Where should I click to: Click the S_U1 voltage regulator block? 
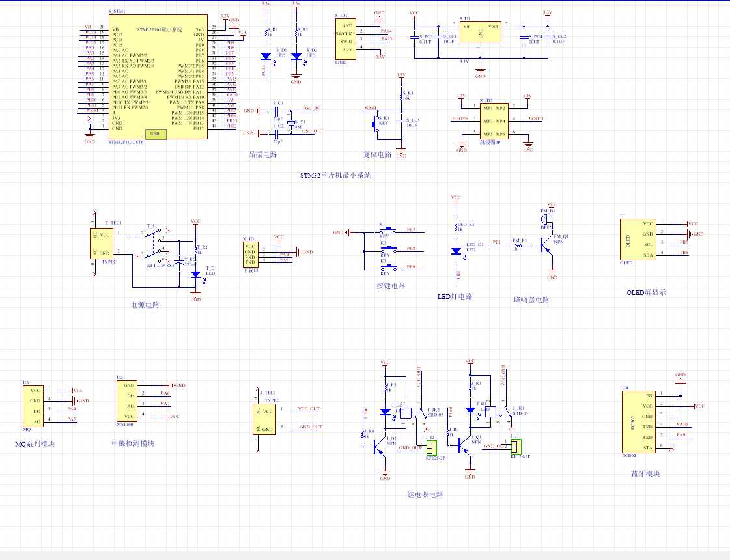coord(480,32)
